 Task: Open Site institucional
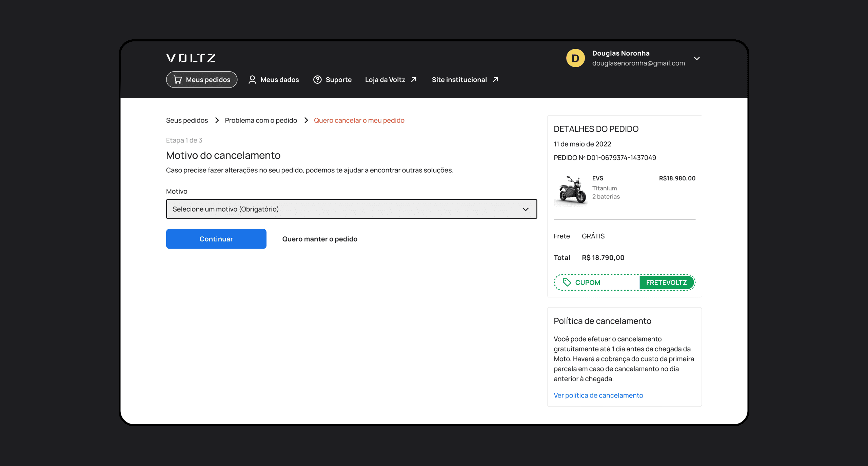tap(465, 79)
